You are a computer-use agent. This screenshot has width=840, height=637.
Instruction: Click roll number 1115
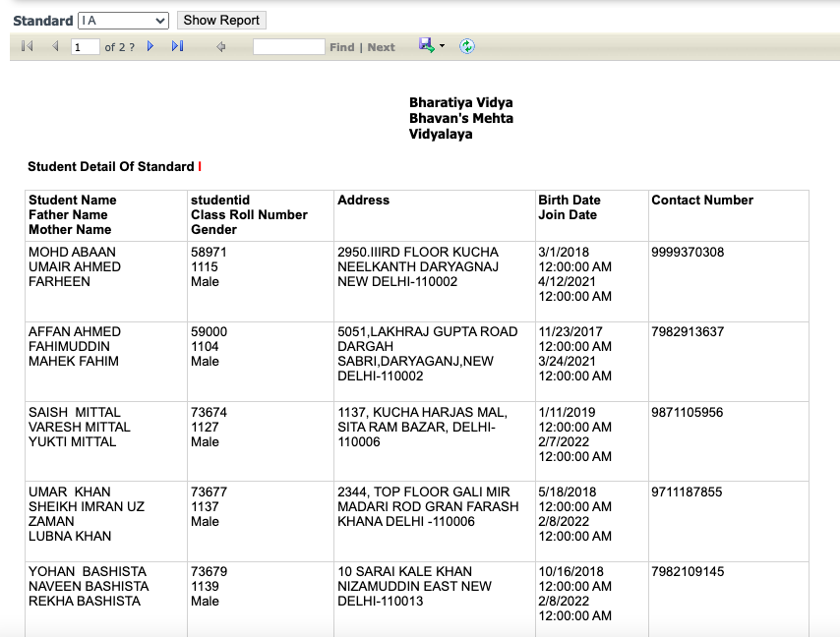coord(205,267)
